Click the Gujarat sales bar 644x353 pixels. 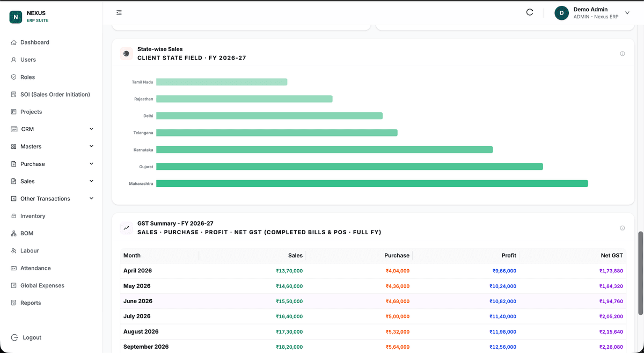[x=349, y=167]
